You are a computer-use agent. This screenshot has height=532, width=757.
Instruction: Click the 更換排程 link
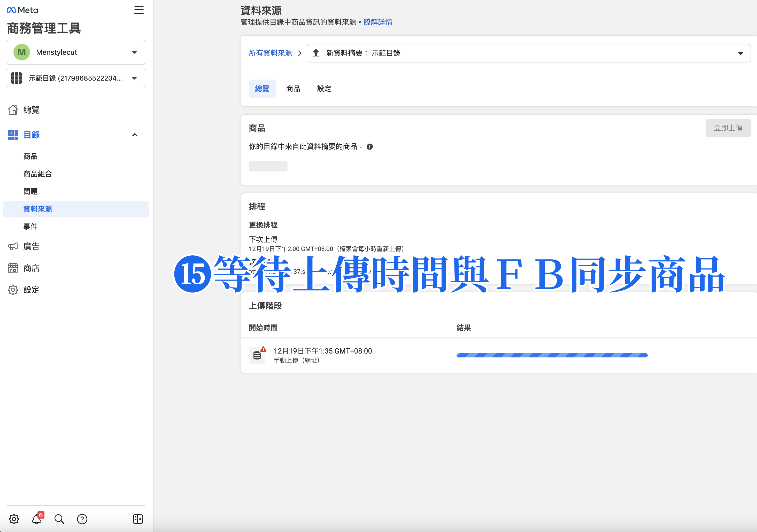[263, 225]
